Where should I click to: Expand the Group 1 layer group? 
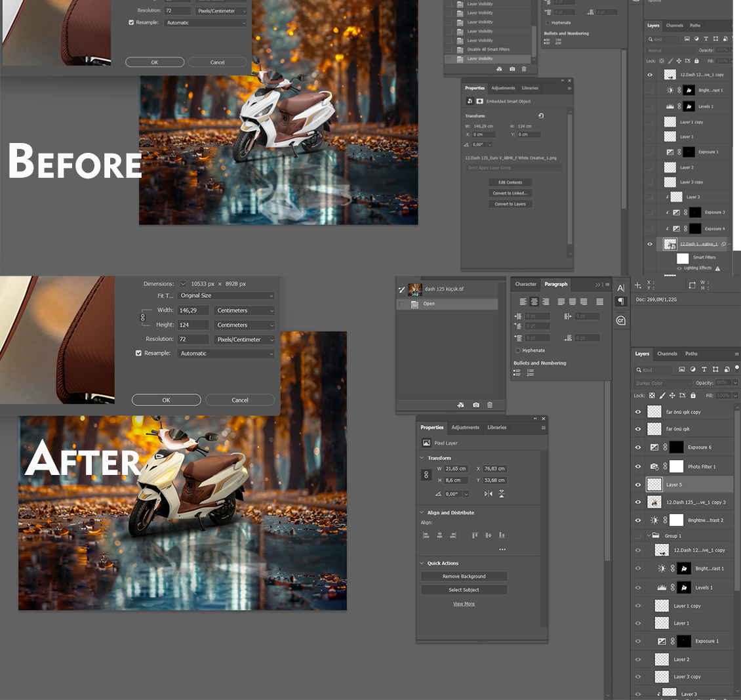click(649, 535)
